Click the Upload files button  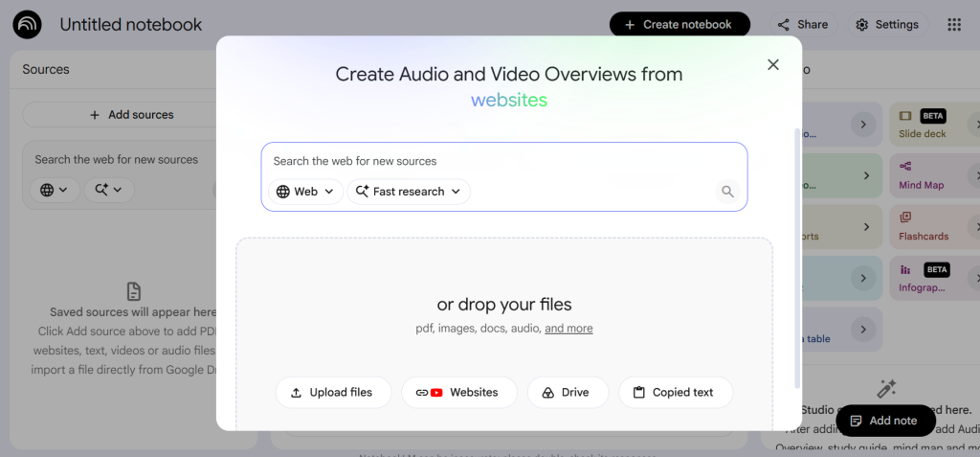tap(333, 393)
